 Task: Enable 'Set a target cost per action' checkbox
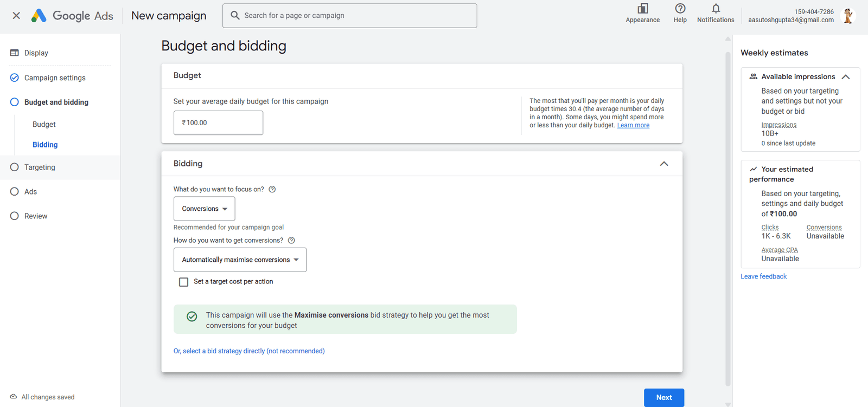point(184,282)
